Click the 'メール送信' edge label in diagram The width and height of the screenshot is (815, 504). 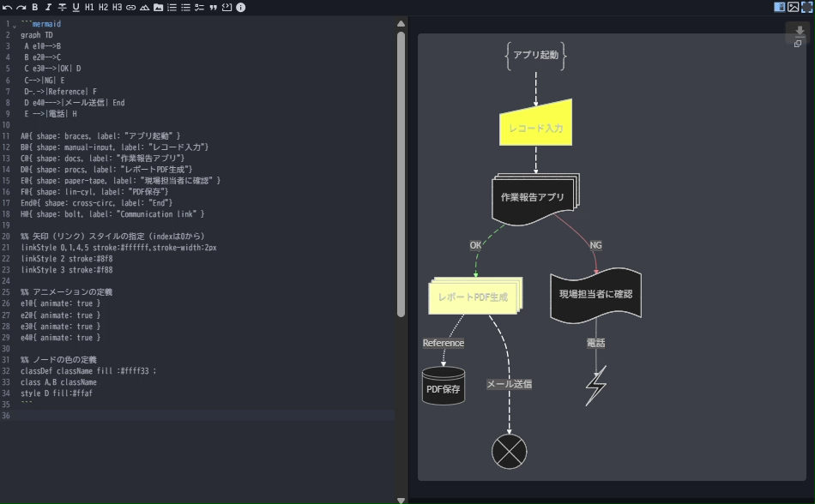510,385
